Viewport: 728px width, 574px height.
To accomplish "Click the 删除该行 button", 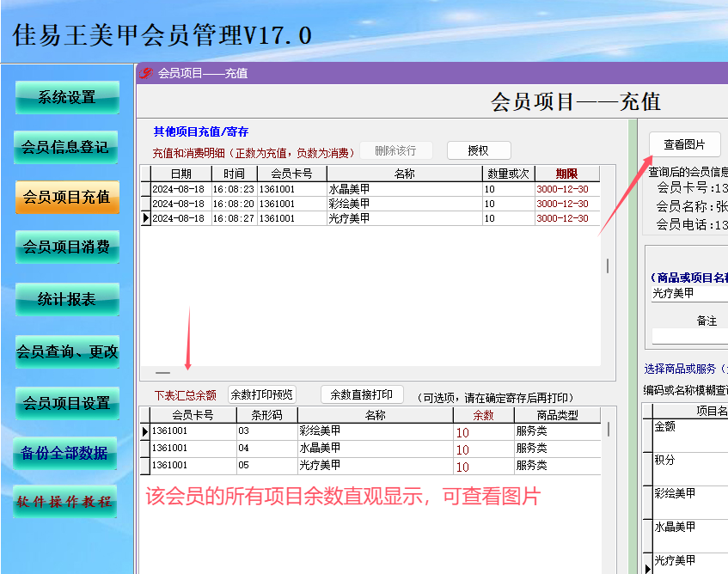I will click(x=396, y=150).
